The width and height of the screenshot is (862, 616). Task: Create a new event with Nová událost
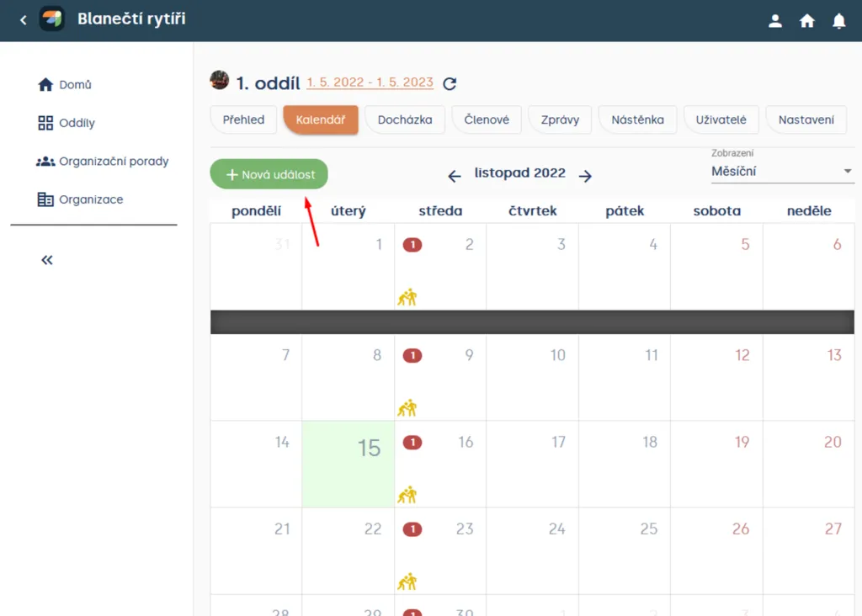pyautogui.click(x=269, y=174)
